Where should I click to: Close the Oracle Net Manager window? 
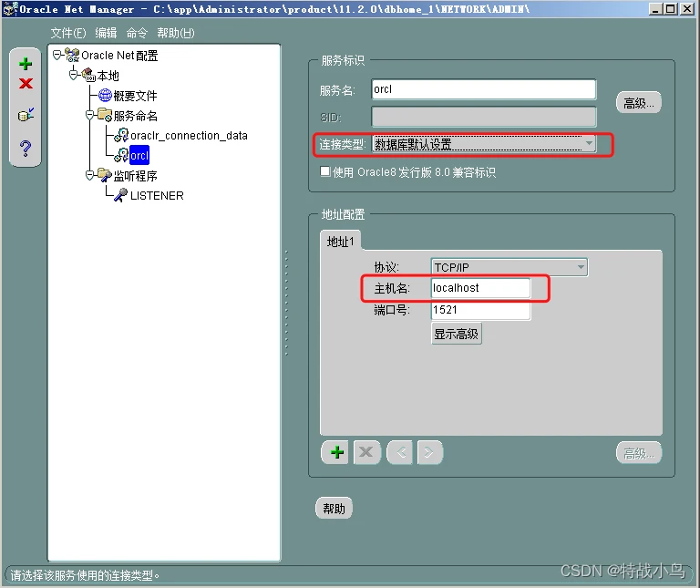(x=687, y=9)
